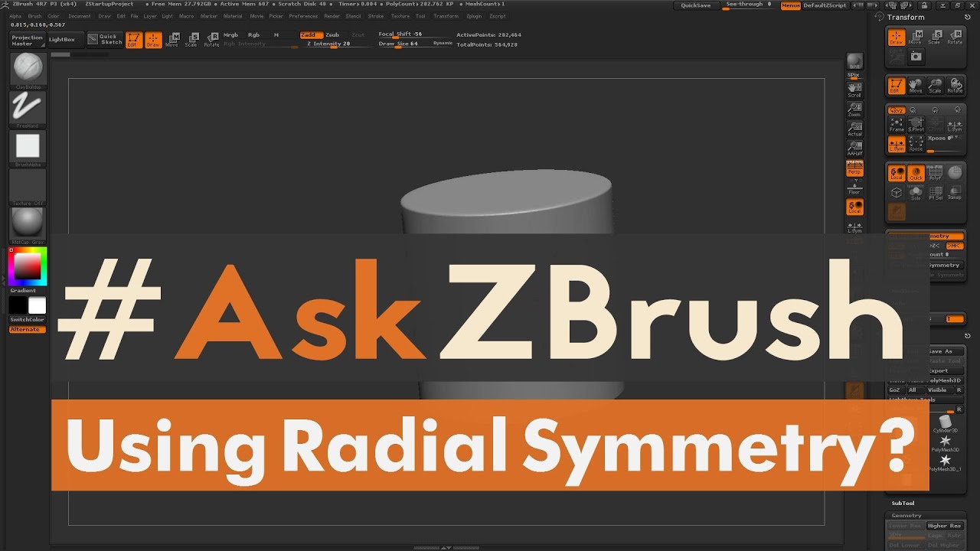Toggle the Floor grid icon

click(x=854, y=187)
